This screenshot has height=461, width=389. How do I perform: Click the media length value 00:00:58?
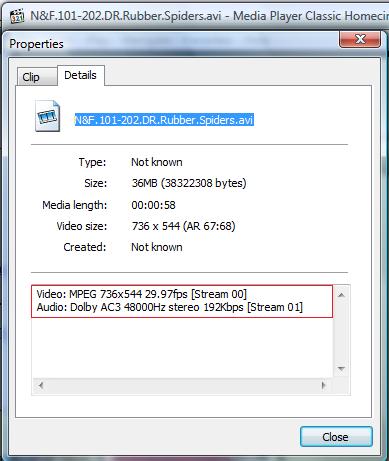tap(153, 205)
